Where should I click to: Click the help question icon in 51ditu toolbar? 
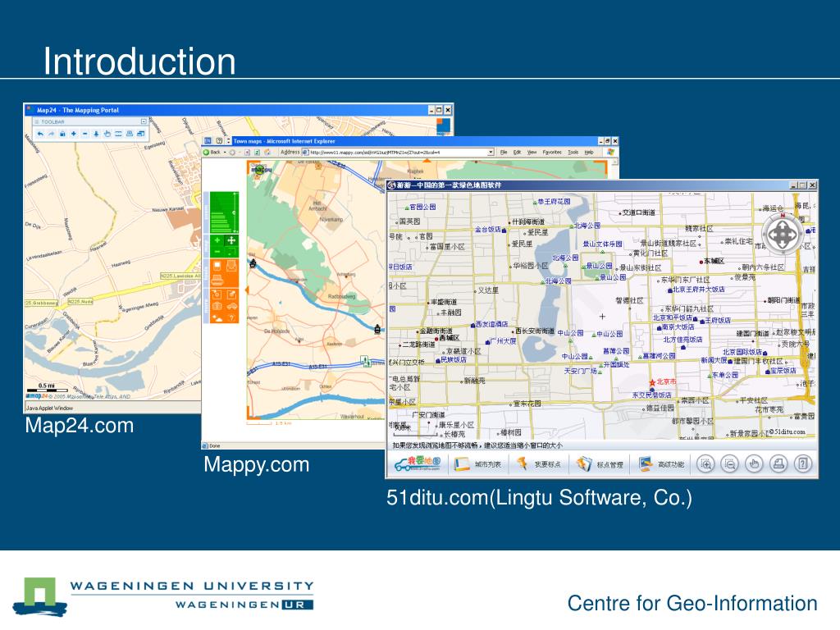[x=802, y=464]
